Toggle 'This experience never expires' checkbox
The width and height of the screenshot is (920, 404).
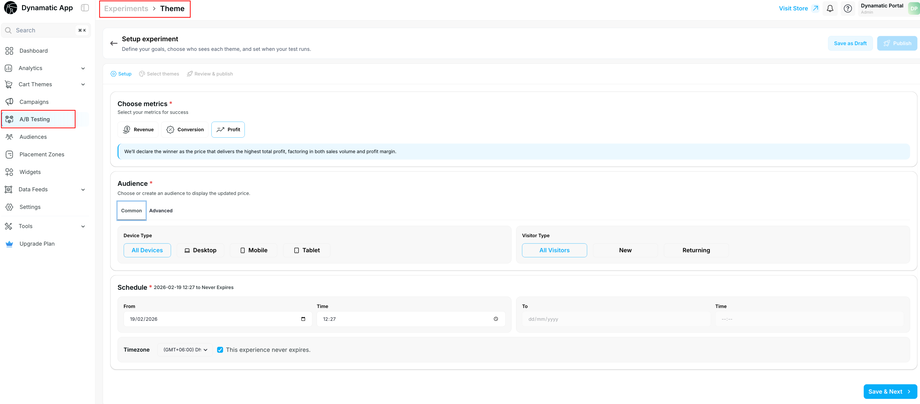pos(220,350)
